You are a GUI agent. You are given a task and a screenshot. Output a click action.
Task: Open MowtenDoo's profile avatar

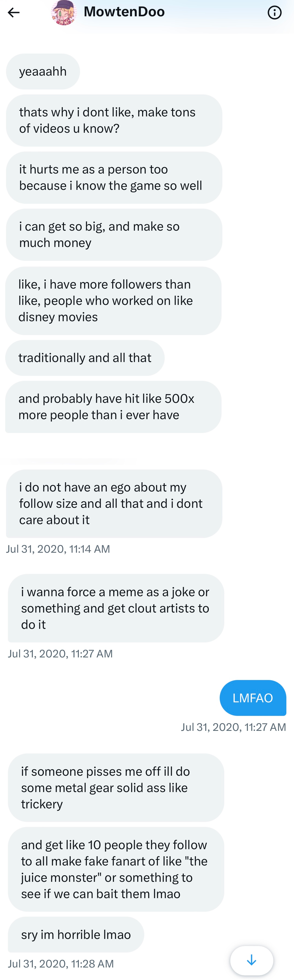tap(64, 13)
